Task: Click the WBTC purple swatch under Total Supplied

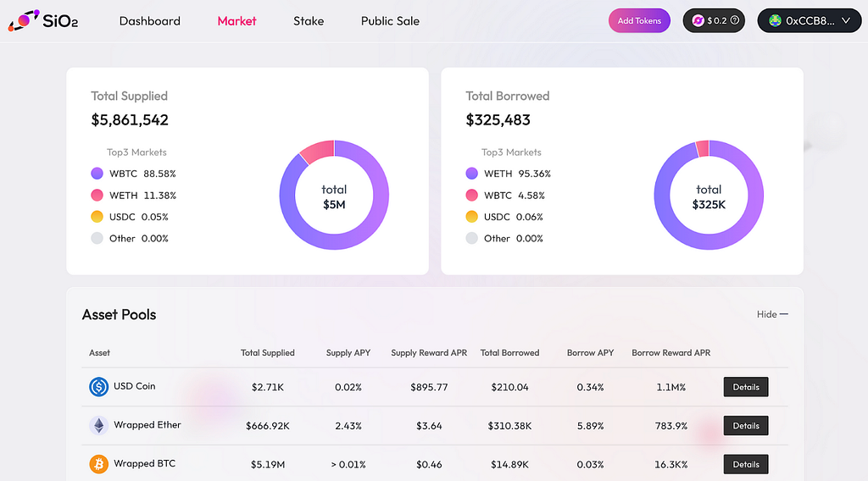Action: coord(97,173)
